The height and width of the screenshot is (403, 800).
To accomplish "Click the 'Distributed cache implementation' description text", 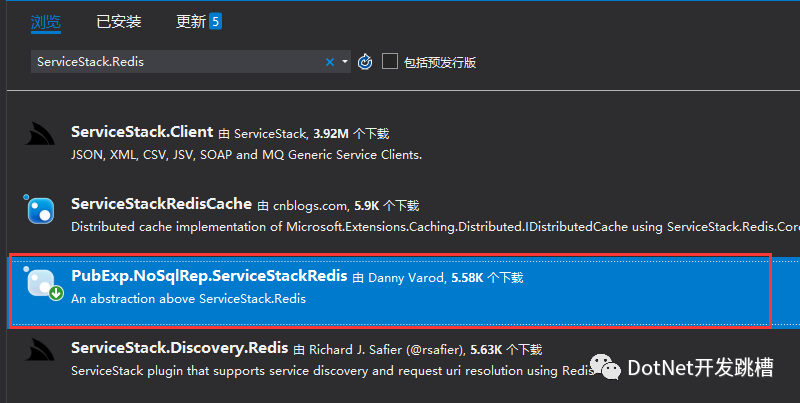I will click(436, 227).
